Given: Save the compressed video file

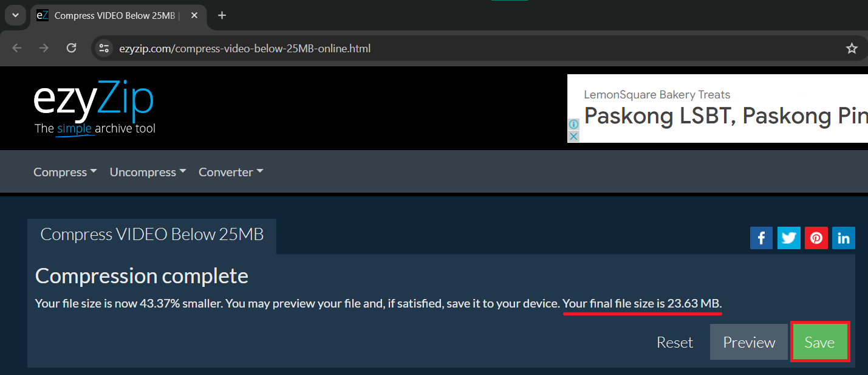Looking at the screenshot, I should pos(820,342).
